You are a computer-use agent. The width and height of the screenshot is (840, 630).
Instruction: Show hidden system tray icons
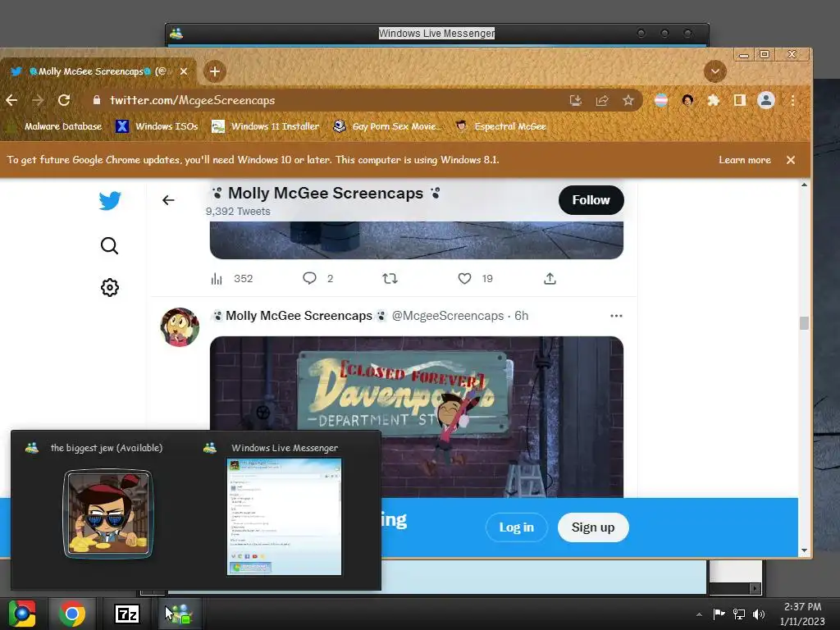click(x=699, y=614)
